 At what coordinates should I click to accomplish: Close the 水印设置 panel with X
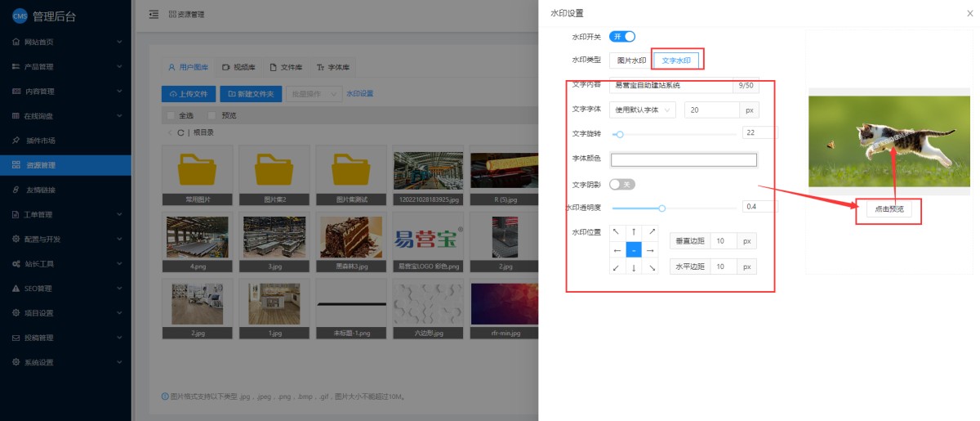(969, 13)
